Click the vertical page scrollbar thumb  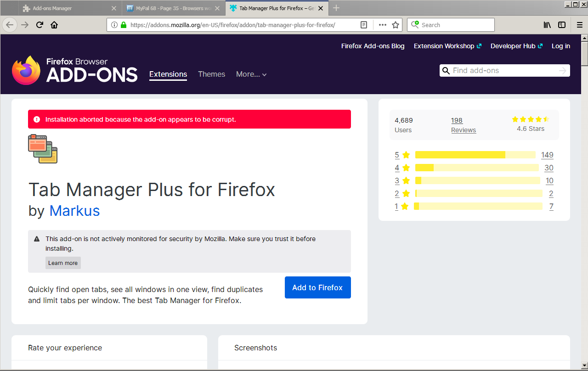[584, 54]
